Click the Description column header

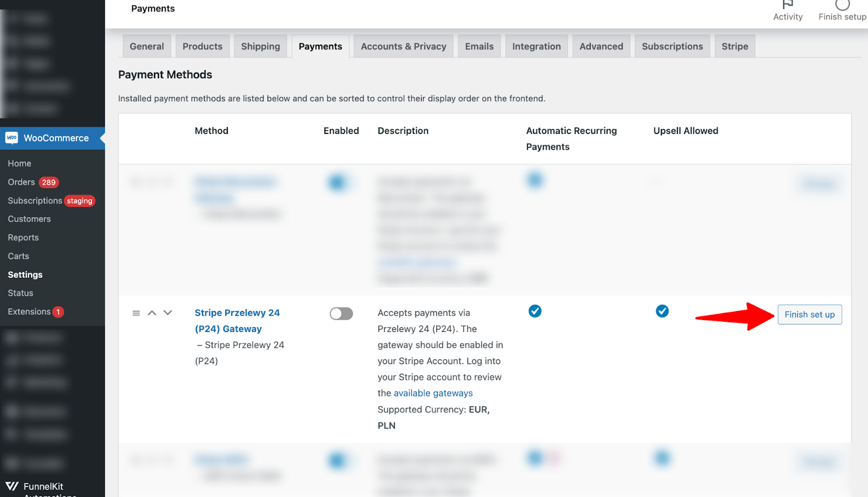click(x=403, y=131)
